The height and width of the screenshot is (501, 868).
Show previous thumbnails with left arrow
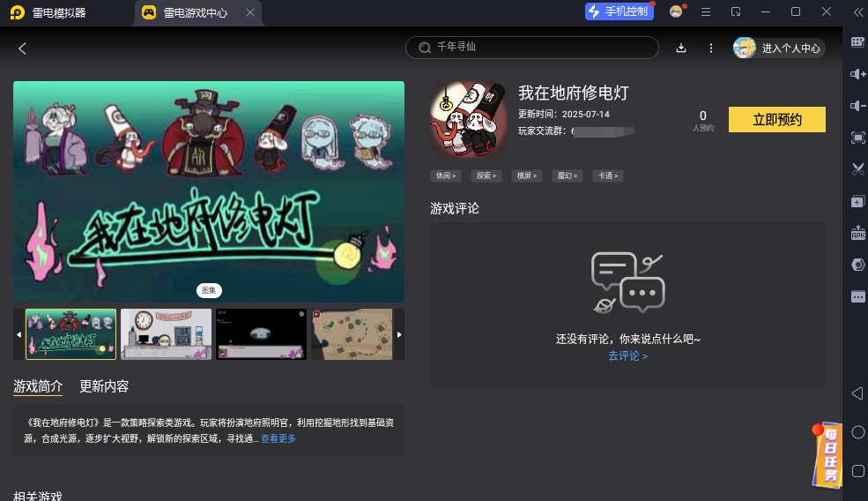tap(19, 334)
